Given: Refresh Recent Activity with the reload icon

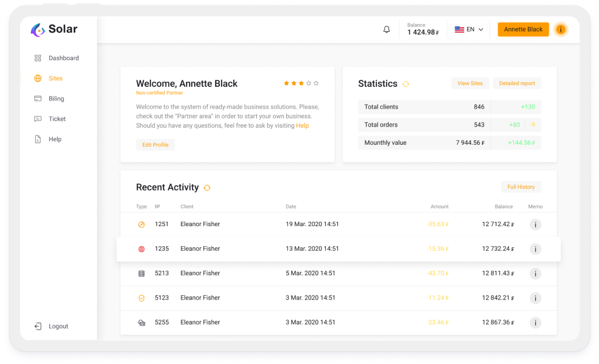Looking at the screenshot, I should (x=207, y=188).
